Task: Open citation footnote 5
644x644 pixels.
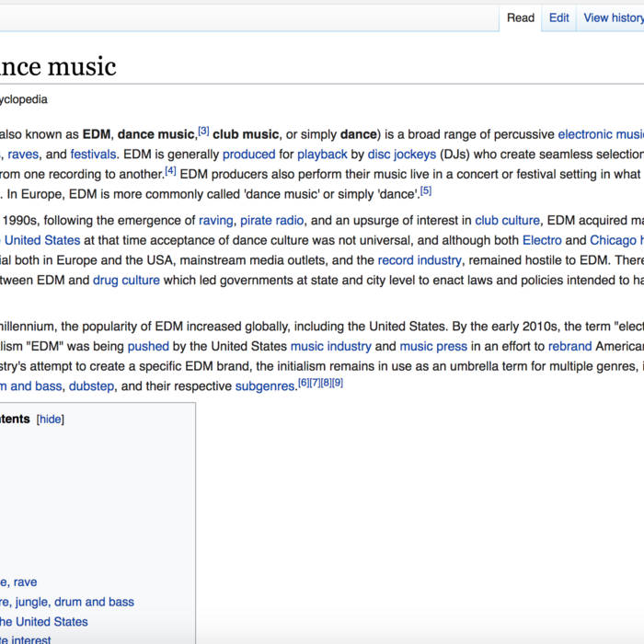Action: click(x=426, y=190)
